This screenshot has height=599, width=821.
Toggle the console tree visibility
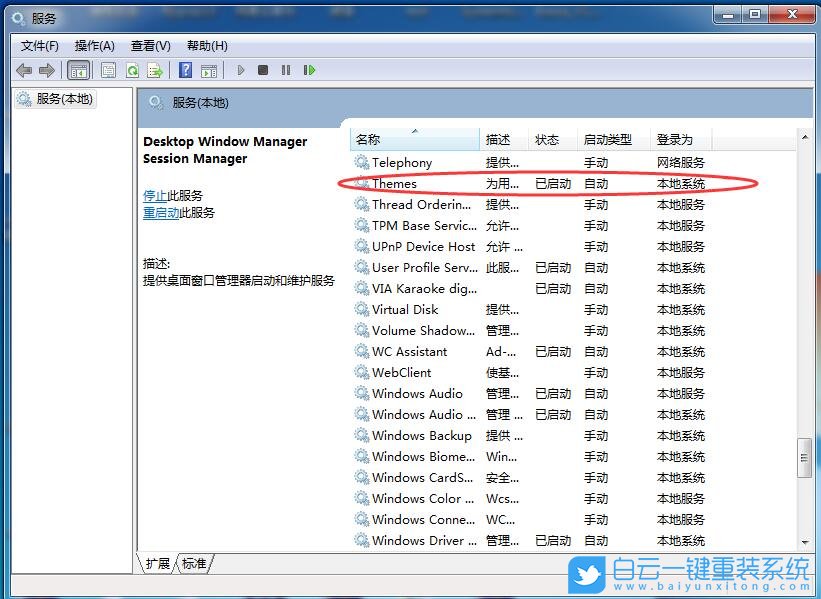point(77,70)
